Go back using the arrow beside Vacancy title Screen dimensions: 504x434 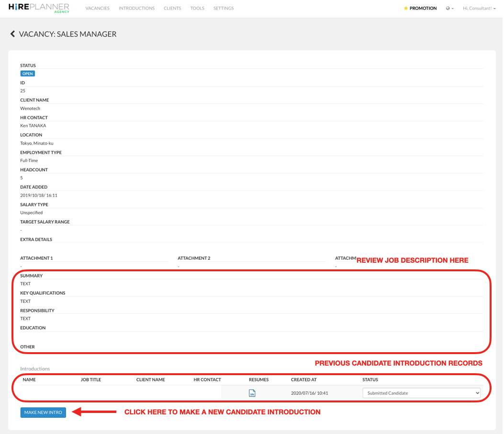click(12, 34)
